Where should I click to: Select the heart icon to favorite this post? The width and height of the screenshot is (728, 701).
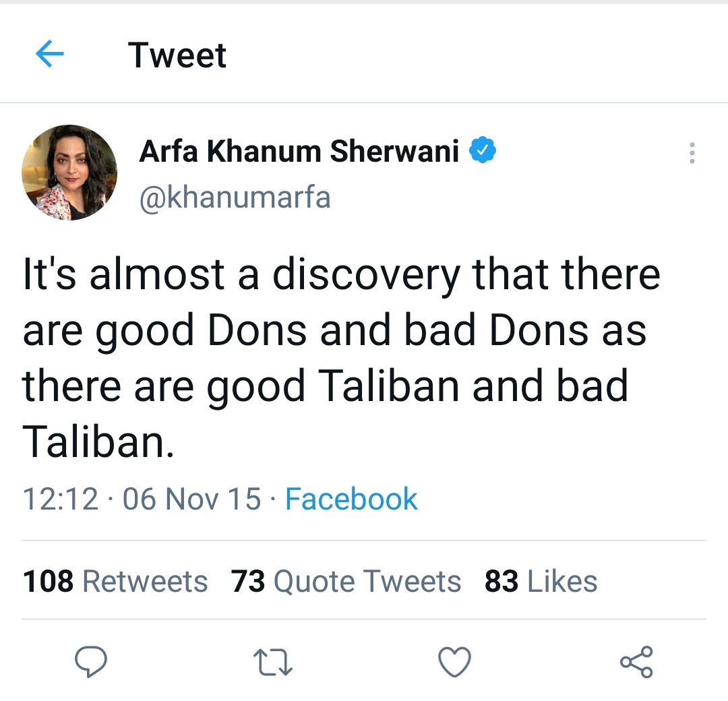pos(454,663)
